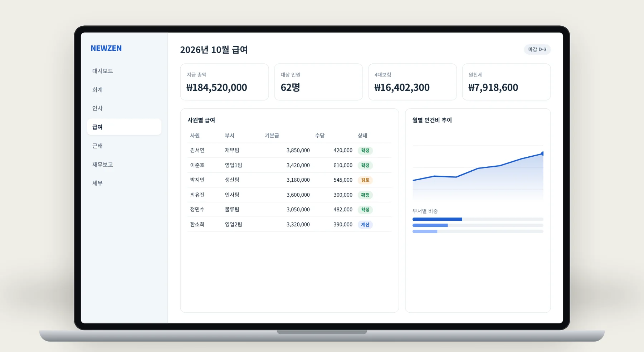
Task: Click the 부서 column header
Action: coord(229,136)
